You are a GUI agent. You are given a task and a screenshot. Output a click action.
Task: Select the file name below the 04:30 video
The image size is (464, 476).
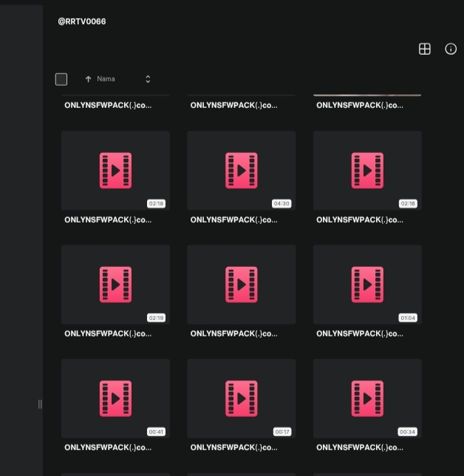[x=234, y=220]
